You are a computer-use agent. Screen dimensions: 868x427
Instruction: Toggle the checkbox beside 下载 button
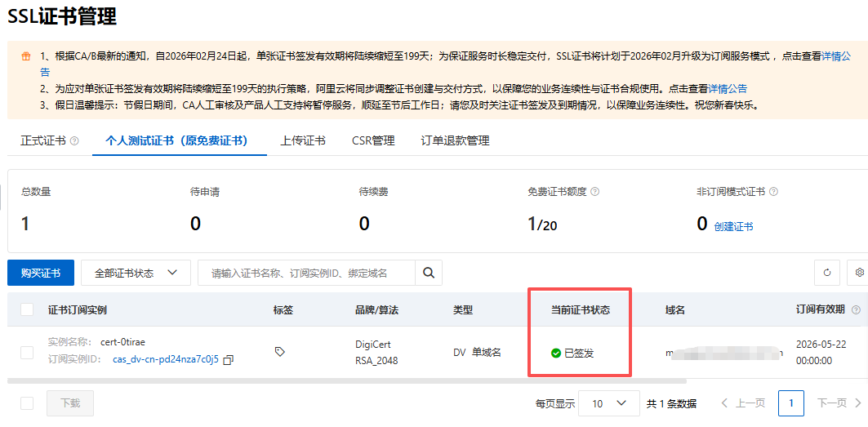tap(27, 403)
